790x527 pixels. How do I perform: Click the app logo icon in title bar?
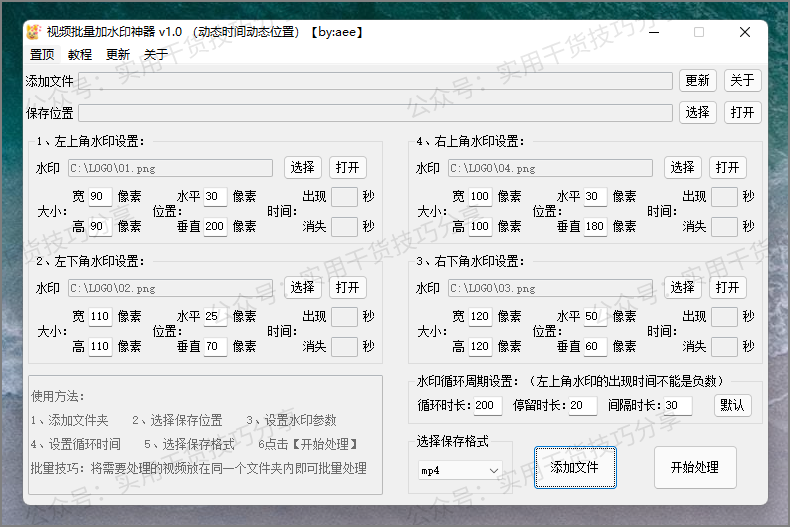point(33,32)
